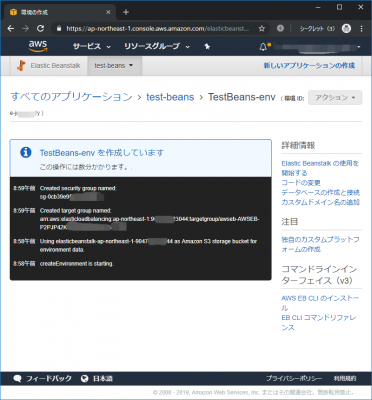Close the 環境の作成 tab
This screenshot has height=400, width=372.
pyautogui.click(x=108, y=12)
